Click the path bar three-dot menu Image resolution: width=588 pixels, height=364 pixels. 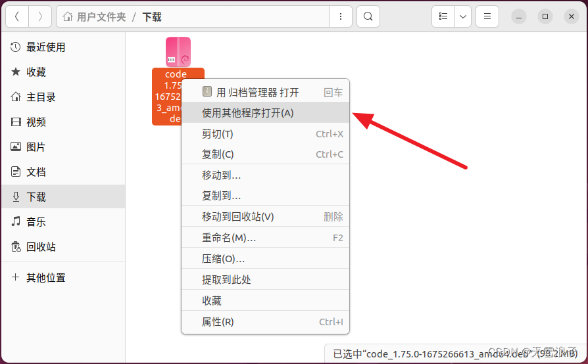point(340,16)
